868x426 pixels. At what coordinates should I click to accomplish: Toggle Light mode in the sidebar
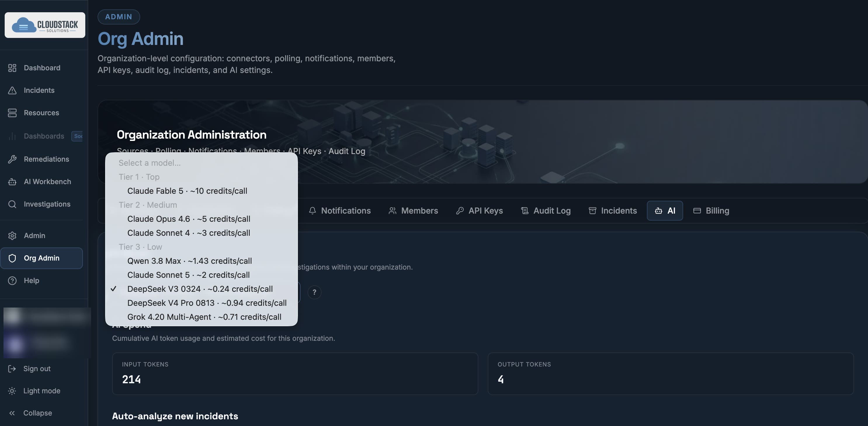[x=42, y=391]
